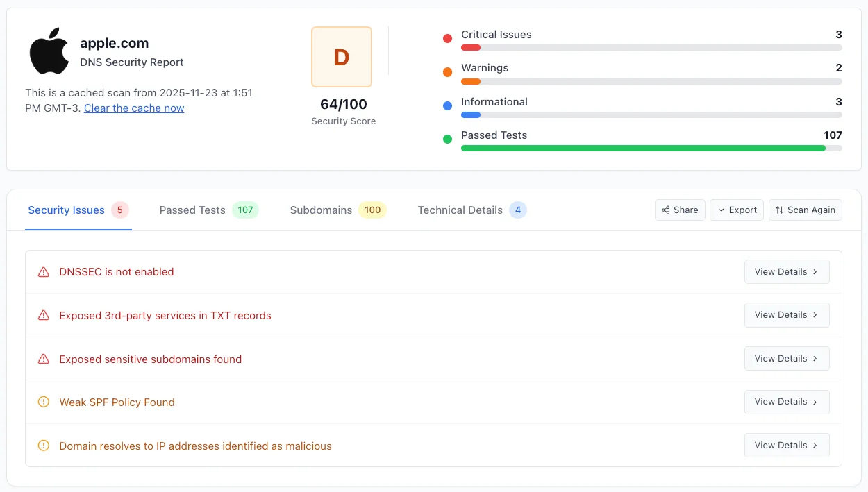Click the Technical Details count badge 4
The image size is (868, 492).
coord(518,210)
